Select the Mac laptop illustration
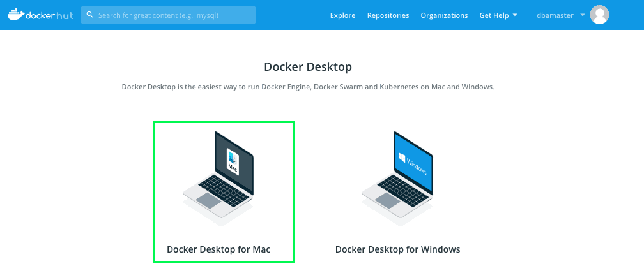The image size is (644, 280). tap(218, 179)
